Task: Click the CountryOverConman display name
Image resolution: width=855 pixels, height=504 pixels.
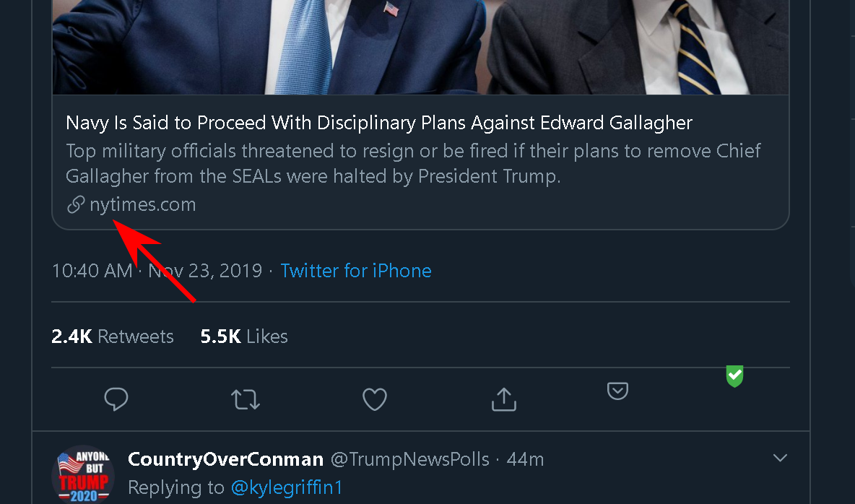Action: click(x=225, y=459)
